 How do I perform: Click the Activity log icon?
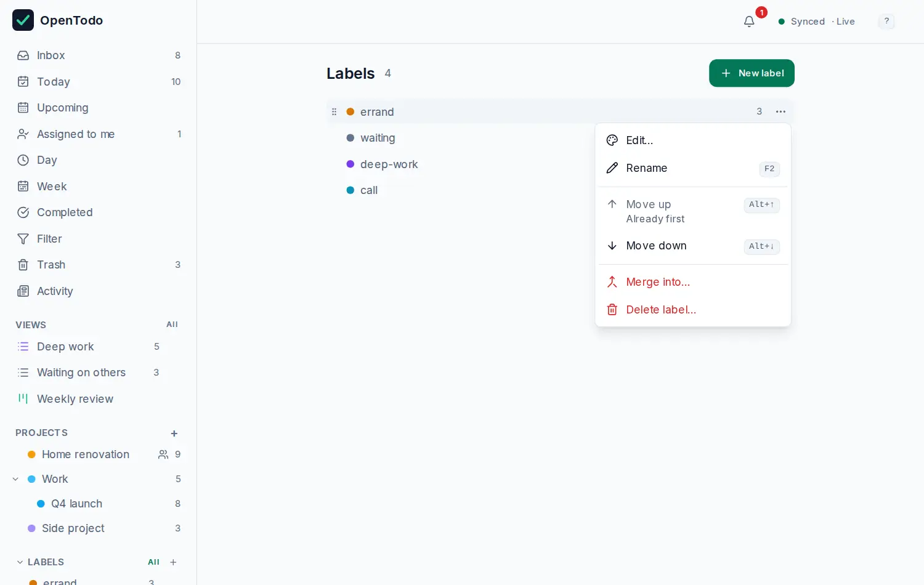(23, 291)
